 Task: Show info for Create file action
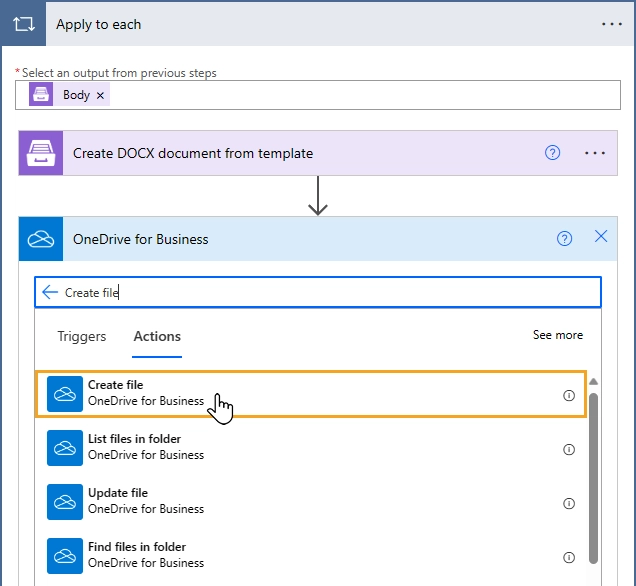(569, 395)
